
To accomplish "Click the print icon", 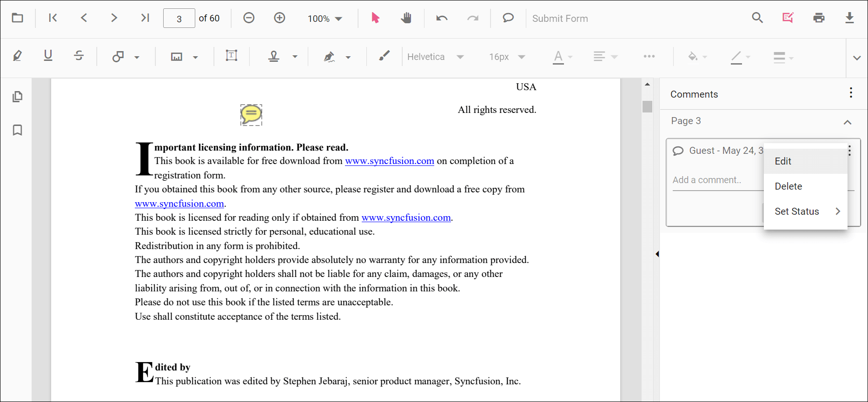I will [x=819, y=18].
